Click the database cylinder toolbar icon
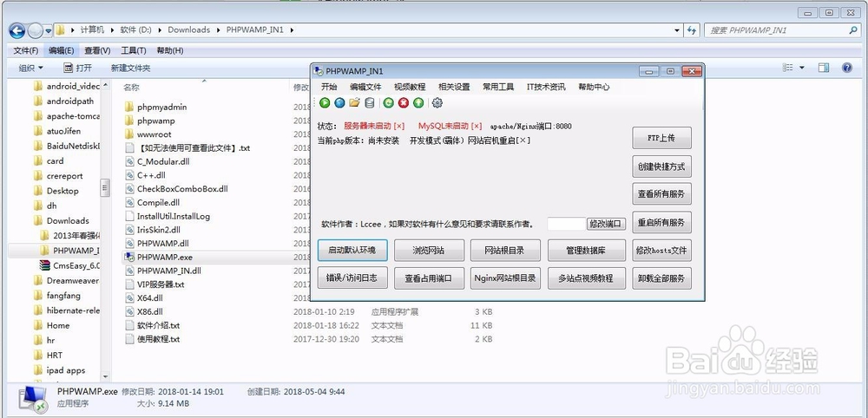868x418 pixels. click(x=369, y=102)
